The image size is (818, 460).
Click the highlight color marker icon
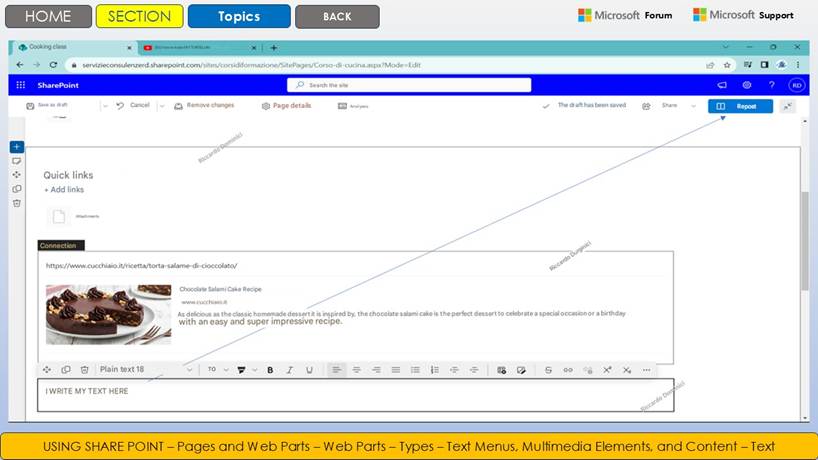[241, 370]
